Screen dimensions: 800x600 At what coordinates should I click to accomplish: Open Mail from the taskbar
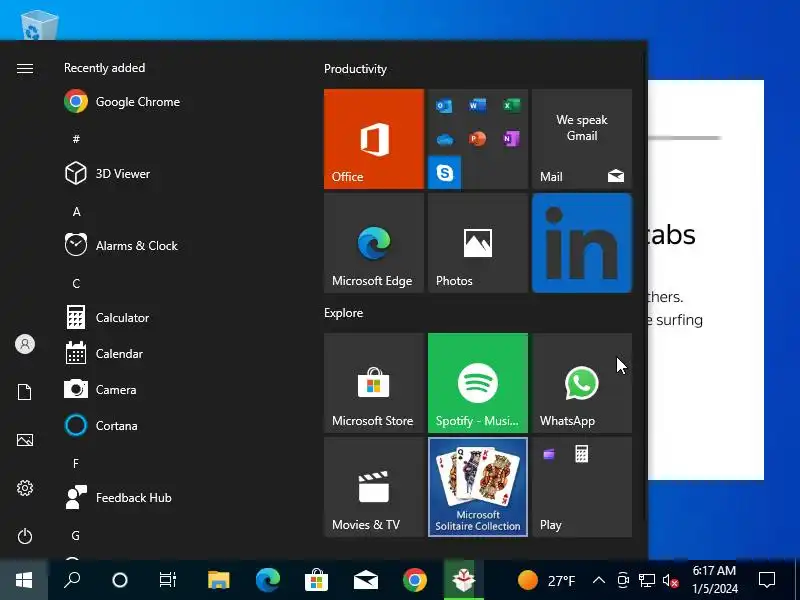pyautogui.click(x=366, y=580)
